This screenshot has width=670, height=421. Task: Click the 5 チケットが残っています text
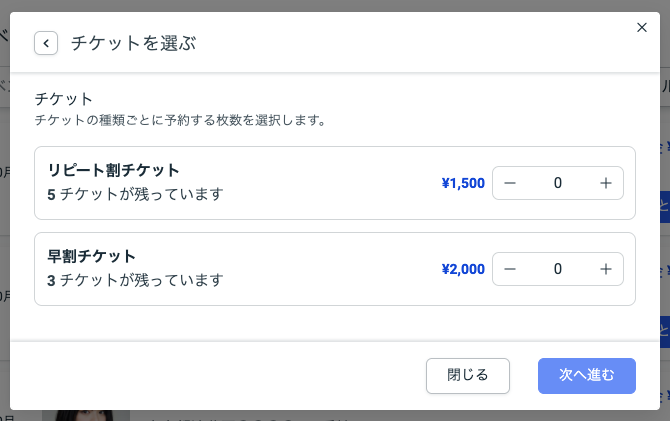tap(135, 194)
